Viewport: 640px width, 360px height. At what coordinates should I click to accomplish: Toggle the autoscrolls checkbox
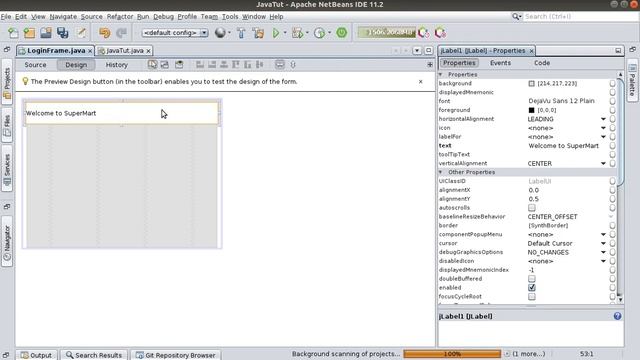tap(531, 208)
